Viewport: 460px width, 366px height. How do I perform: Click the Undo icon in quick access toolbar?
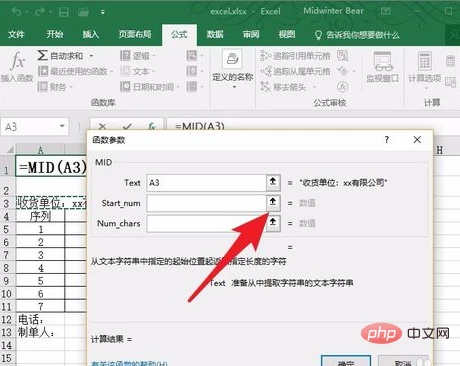[16, 12]
